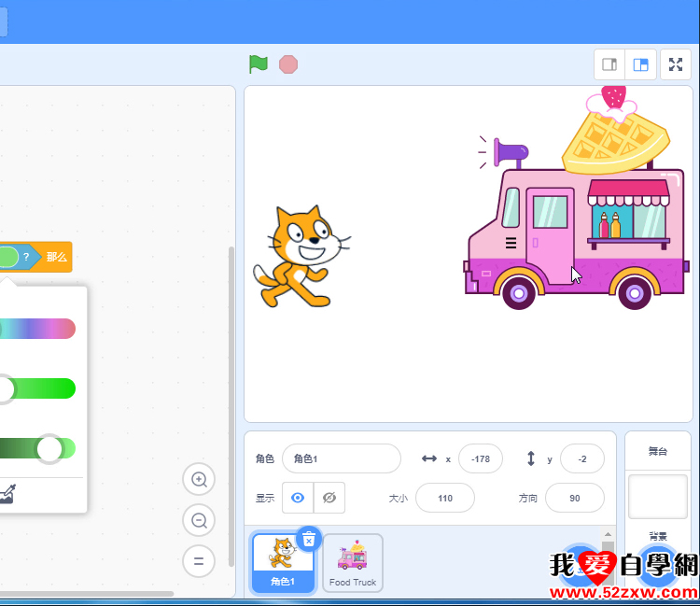The image size is (700, 606).
Task: Click the workspace vertical scrollbar
Action: point(231,406)
